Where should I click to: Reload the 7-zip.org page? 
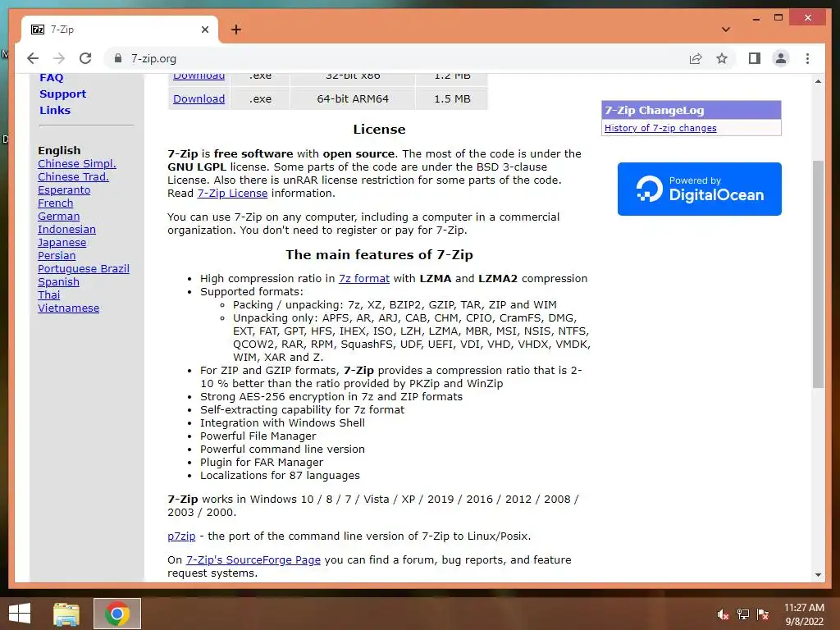click(85, 58)
